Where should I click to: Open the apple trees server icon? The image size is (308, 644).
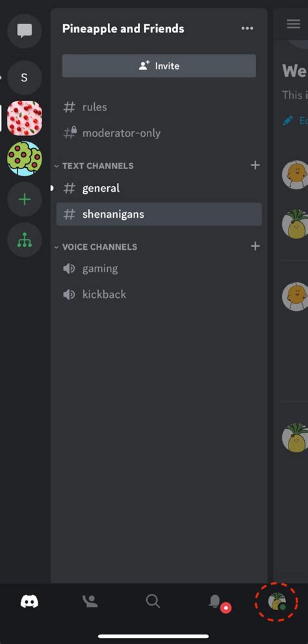[25, 159]
